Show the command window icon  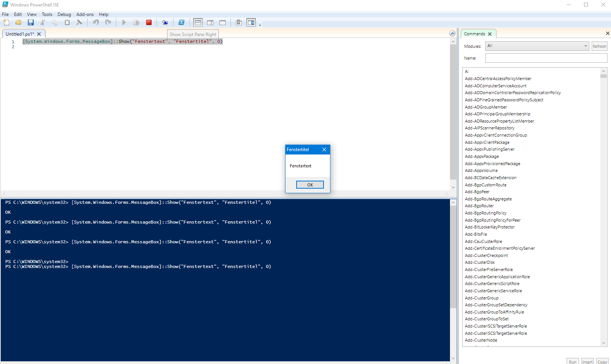point(239,22)
